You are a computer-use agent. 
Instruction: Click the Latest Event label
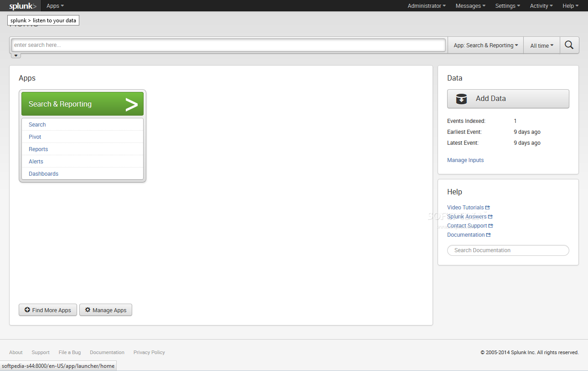[x=463, y=143]
